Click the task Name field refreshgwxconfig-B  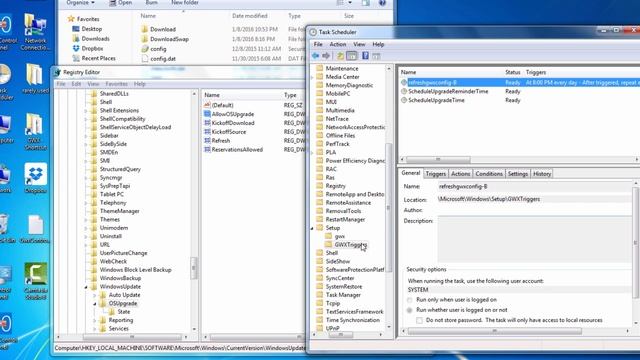point(534,187)
